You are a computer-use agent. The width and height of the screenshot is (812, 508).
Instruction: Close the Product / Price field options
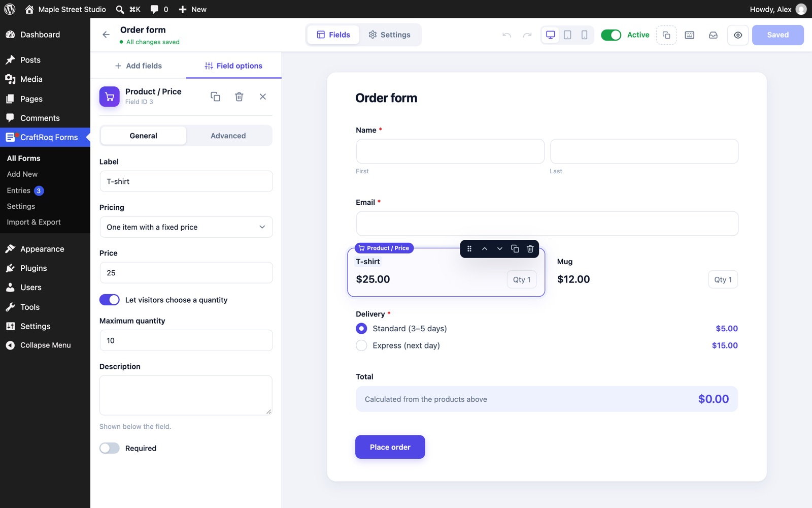click(263, 97)
